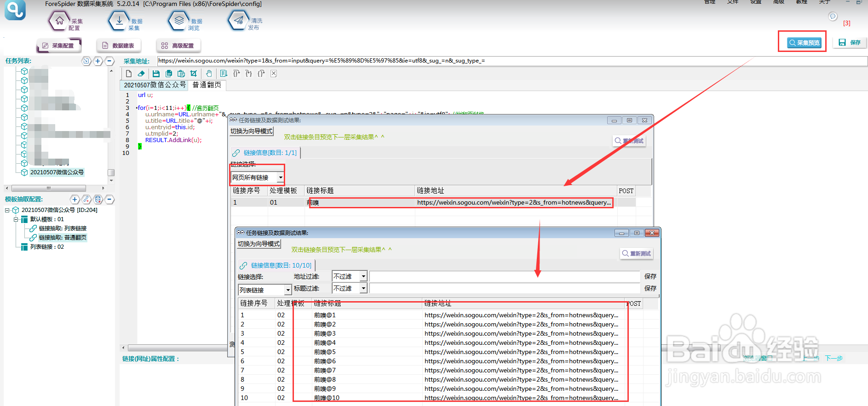Click 切换为向导模式 in the front window

pyautogui.click(x=259, y=244)
